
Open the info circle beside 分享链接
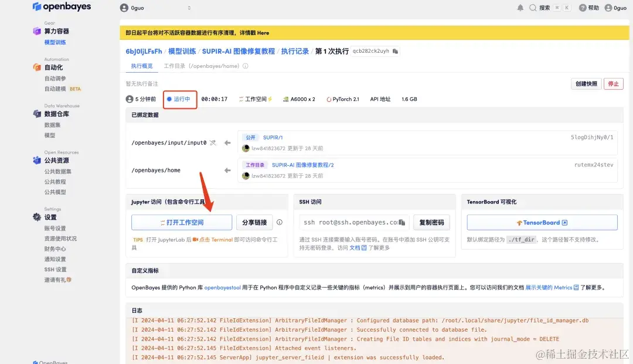[280, 222]
